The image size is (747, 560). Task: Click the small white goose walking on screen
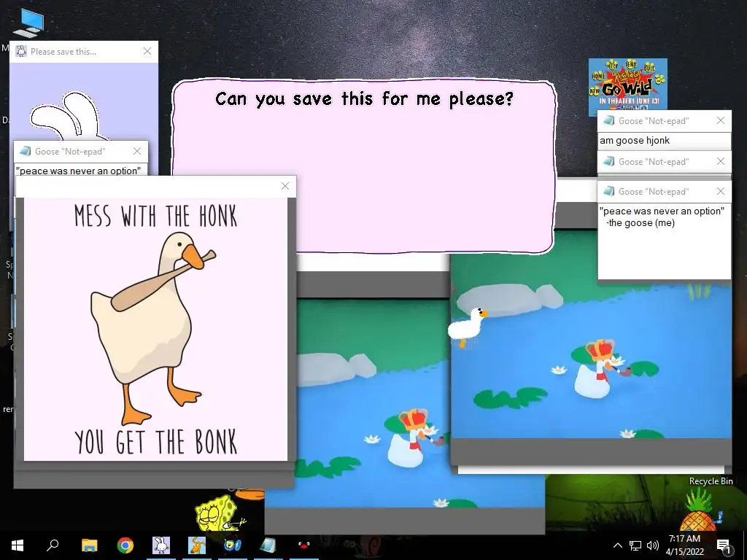tap(468, 327)
